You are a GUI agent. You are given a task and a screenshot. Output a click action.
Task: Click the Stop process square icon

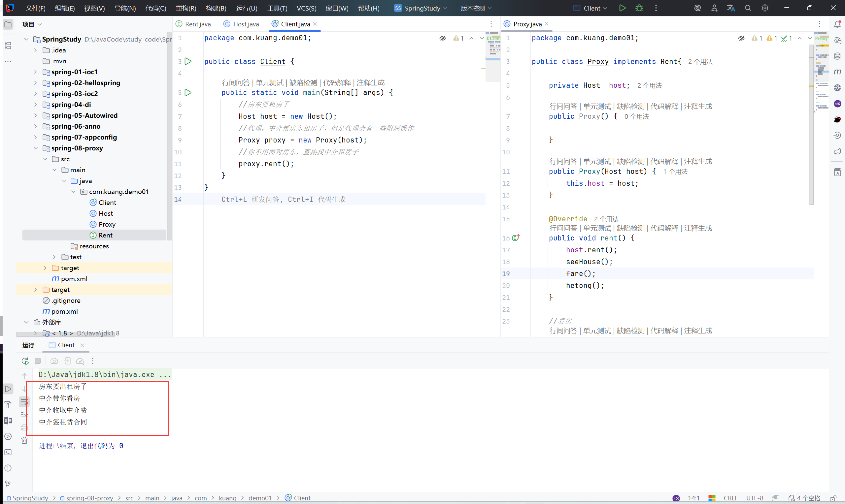tap(38, 361)
